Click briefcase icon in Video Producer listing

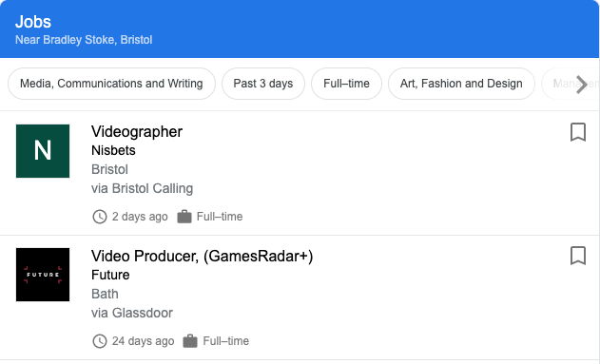[190, 340]
